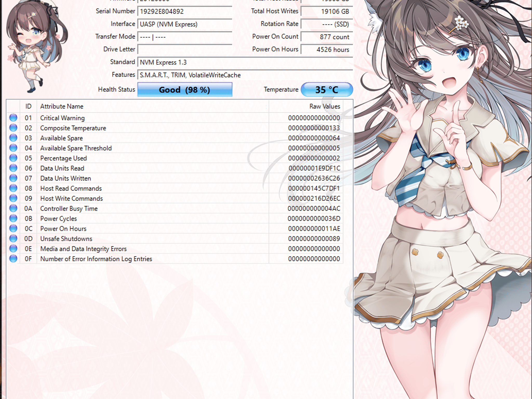Click the Unsafe Shutdowns status orb

click(13, 238)
